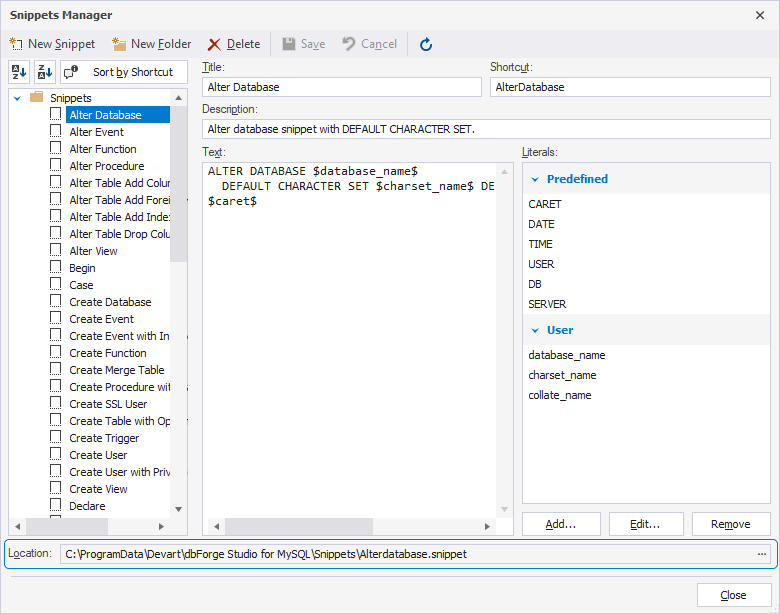Open the Create Trigger snippet

point(104,438)
